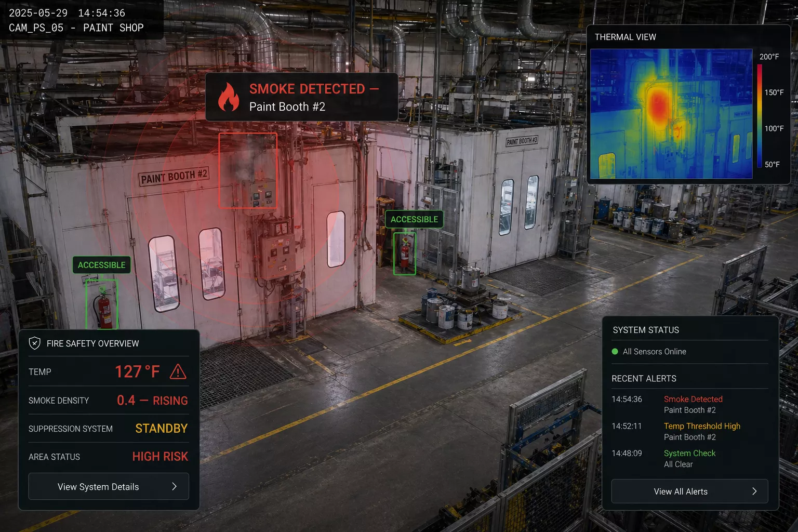Click the 100°F thermal scale label
The image size is (798, 532).
(x=774, y=128)
